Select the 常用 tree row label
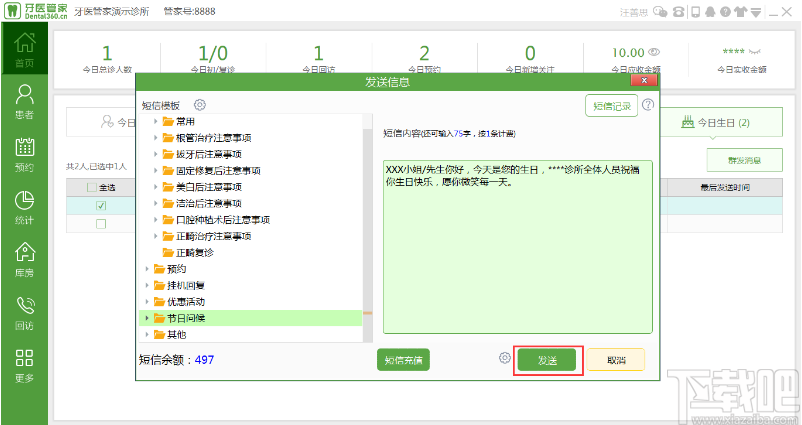The width and height of the screenshot is (802, 425). tap(186, 122)
